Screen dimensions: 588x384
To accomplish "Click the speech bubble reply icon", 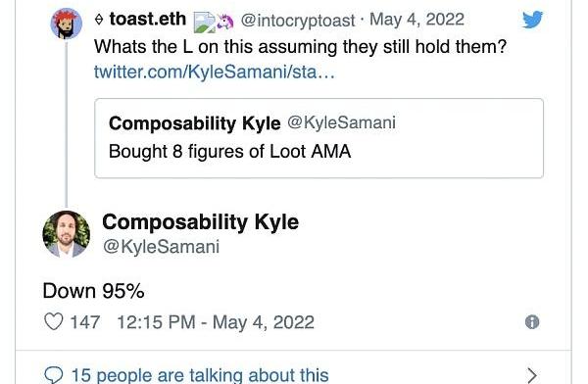I will pyautogui.click(x=54, y=375).
